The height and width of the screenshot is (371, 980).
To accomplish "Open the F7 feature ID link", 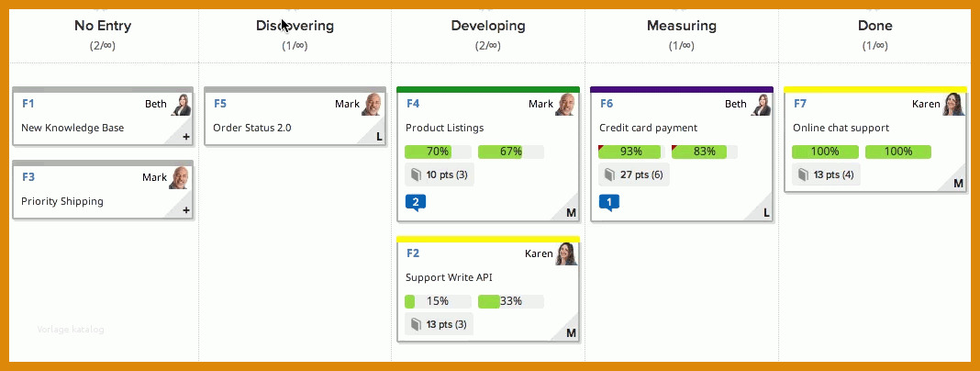I will tap(800, 104).
